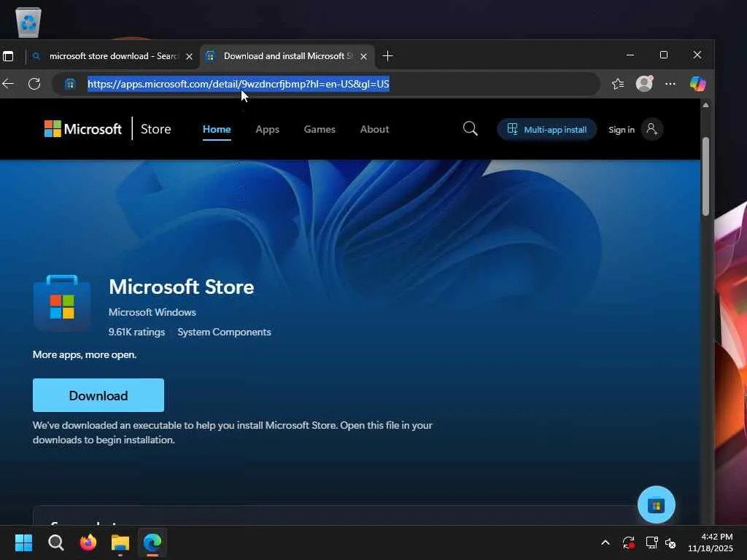
Task: Click the sync status tray icon
Action: [629, 542]
